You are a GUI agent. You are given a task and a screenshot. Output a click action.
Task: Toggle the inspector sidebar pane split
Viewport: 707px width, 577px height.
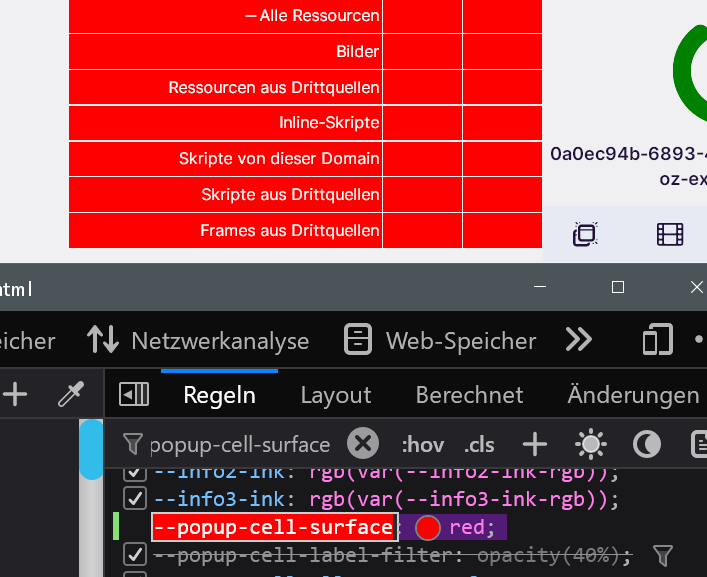(134, 395)
